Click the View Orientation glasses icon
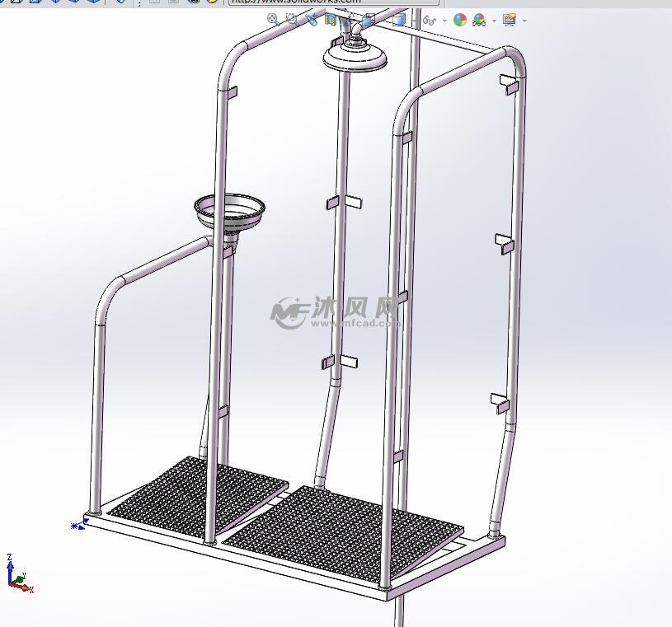 pos(430,21)
